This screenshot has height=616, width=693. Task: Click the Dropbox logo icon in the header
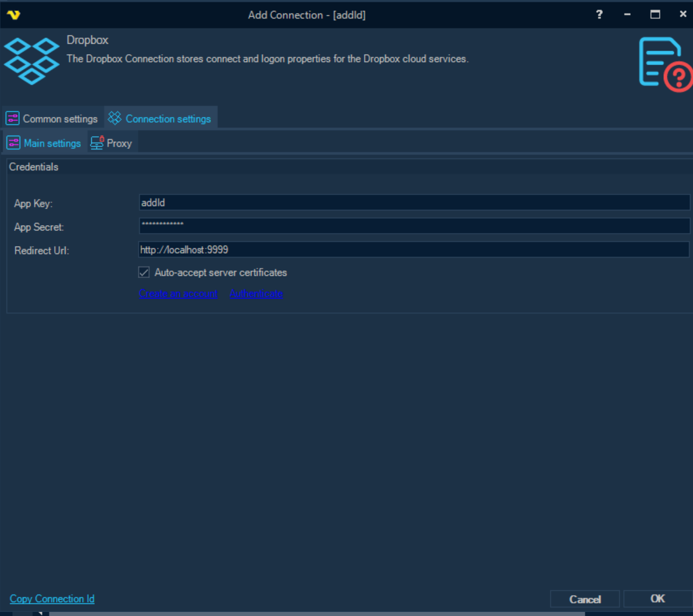(x=31, y=60)
